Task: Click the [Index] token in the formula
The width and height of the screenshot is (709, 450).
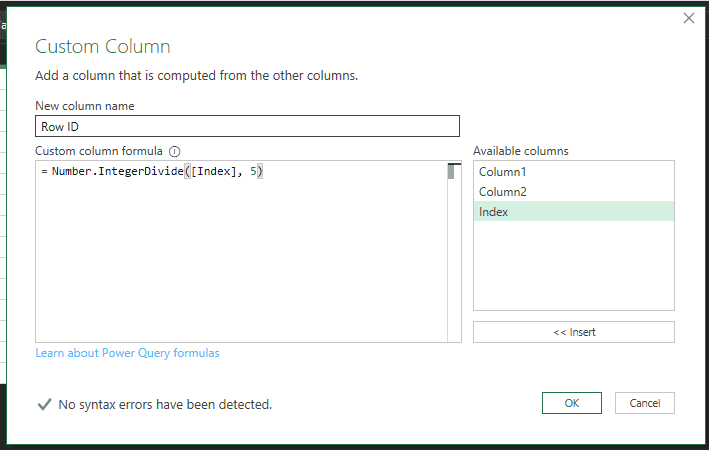Action: coord(213,171)
